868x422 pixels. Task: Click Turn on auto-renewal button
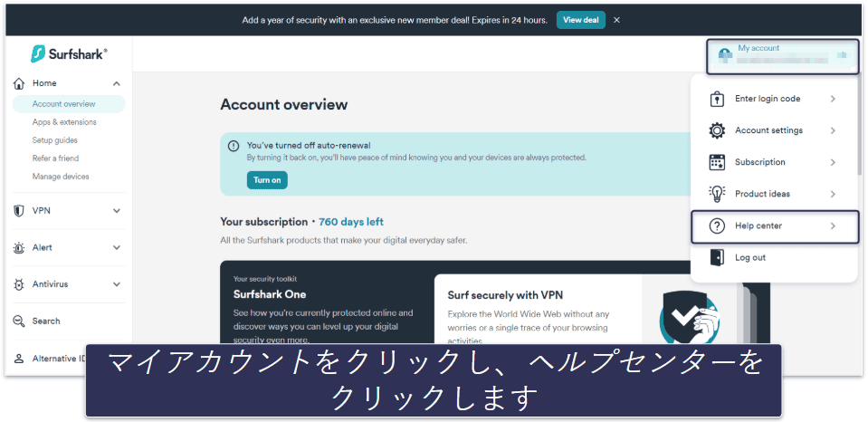click(x=267, y=180)
